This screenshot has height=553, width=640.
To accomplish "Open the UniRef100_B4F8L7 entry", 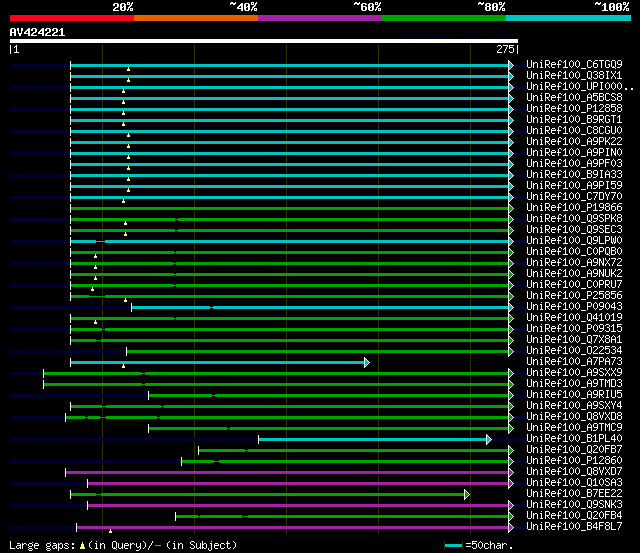I will pos(574,527).
